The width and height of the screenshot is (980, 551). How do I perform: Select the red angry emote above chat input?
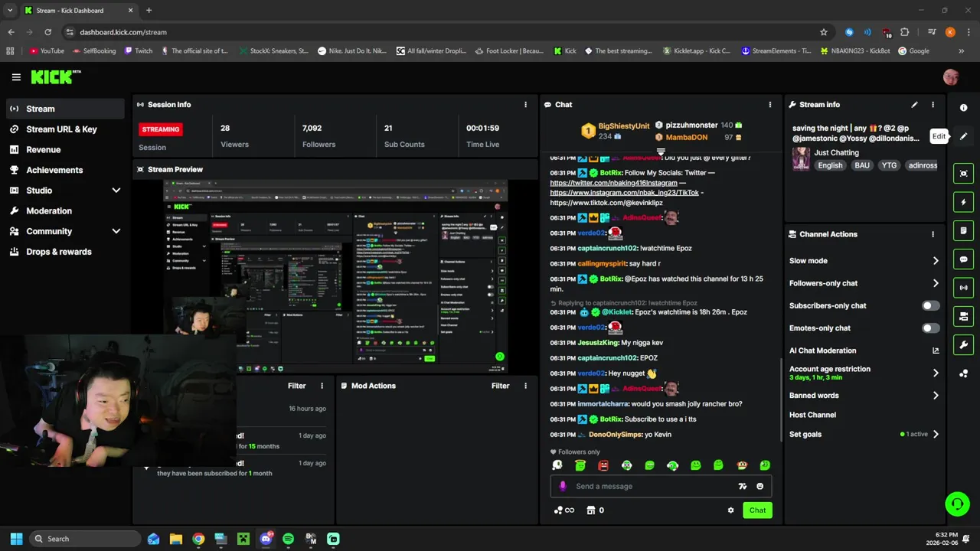[x=603, y=465]
